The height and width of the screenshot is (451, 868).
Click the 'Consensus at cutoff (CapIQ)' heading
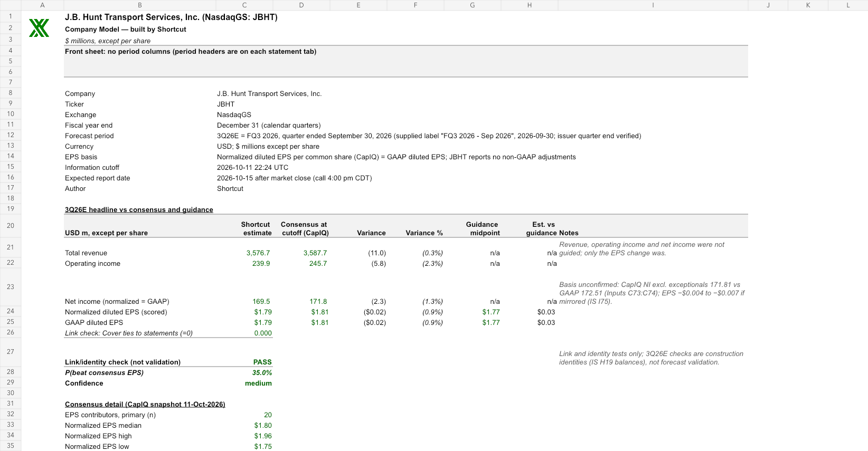pos(305,229)
